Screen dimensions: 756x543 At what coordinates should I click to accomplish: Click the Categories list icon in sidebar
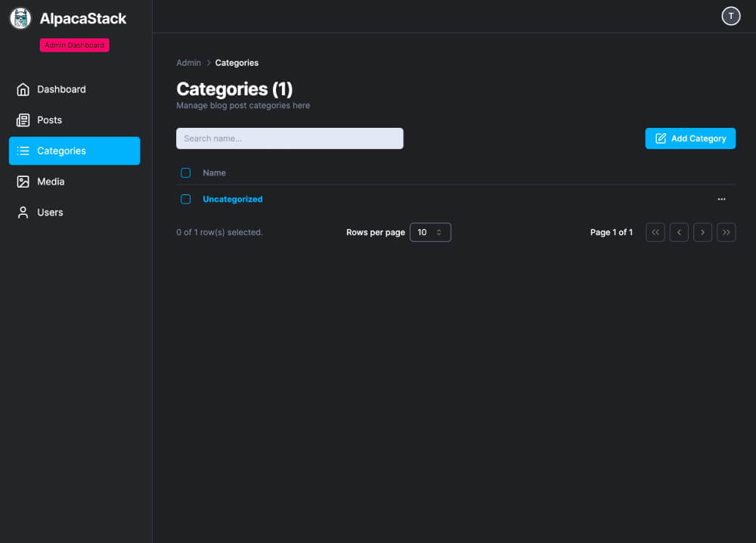point(23,150)
